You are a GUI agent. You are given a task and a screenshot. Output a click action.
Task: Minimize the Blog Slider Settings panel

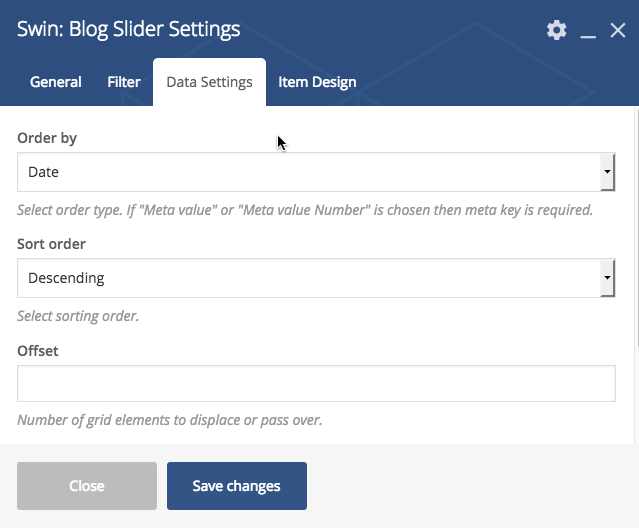click(x=588, y=32)
